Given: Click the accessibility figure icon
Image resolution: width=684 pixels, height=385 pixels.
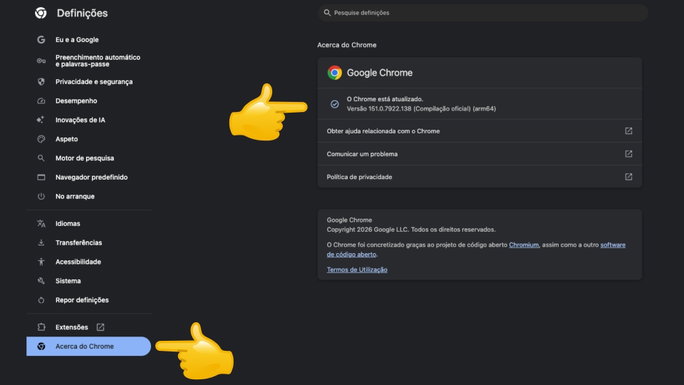Looking at the screenshot, I should tap(41, 262).
